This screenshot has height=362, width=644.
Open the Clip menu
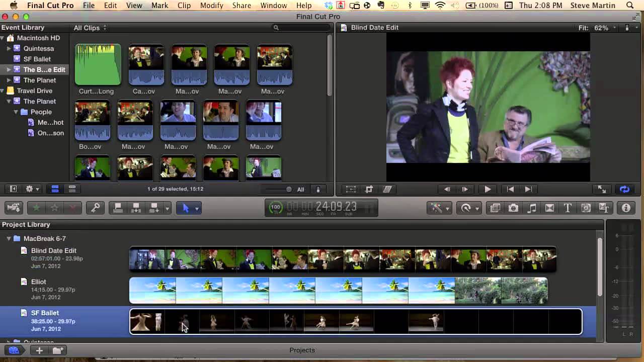[x=184, y=6]
